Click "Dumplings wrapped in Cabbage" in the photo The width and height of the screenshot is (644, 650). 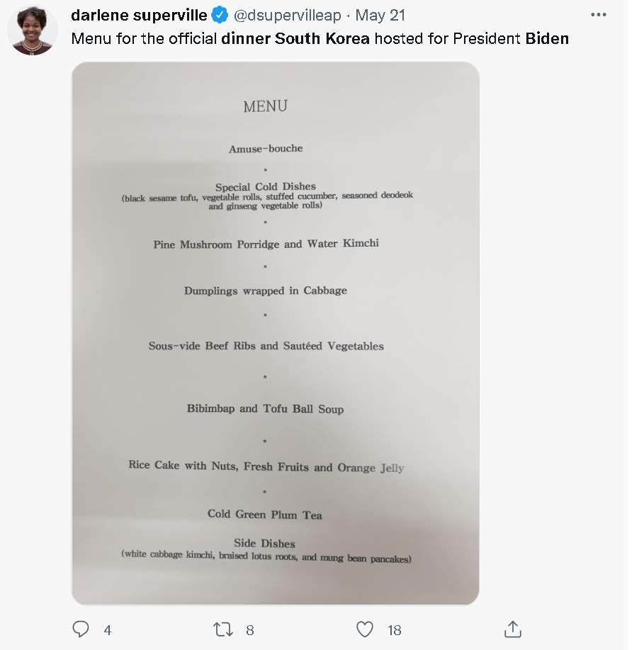pos(266,291)
